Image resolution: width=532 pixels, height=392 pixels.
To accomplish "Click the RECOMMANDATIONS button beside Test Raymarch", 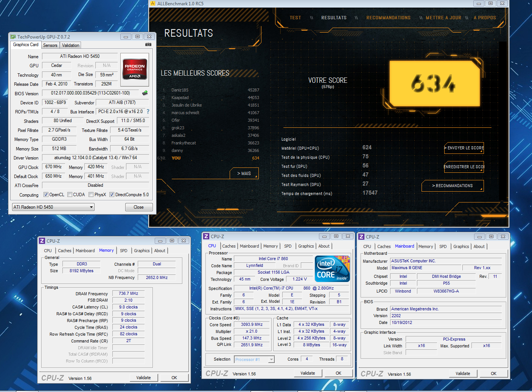I will (x=453, y=186).
